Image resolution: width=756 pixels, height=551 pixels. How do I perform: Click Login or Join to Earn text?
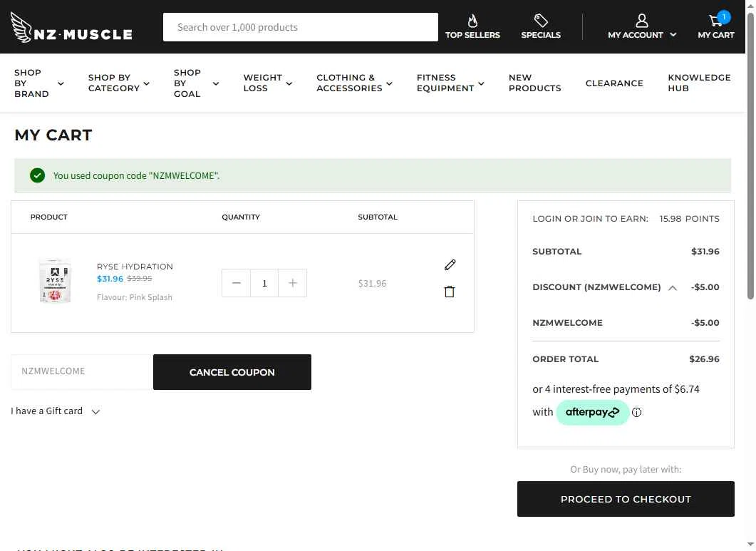tap(590, 219)
